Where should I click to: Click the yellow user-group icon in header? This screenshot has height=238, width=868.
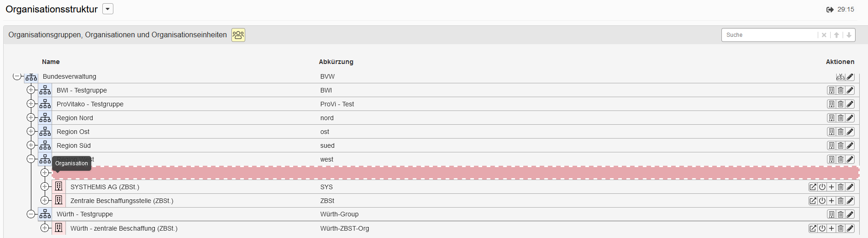[238, 35]
